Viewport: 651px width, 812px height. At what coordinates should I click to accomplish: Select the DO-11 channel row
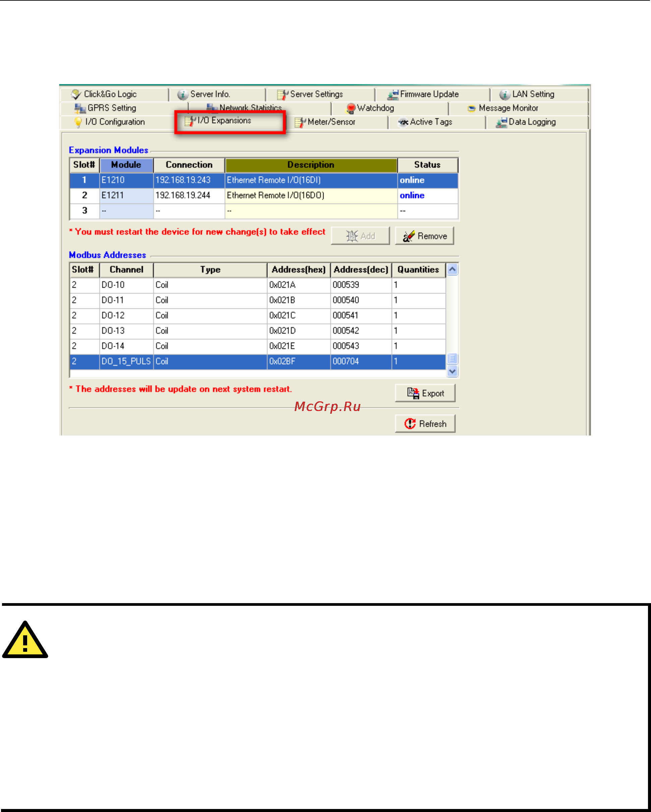(x=258, y=300)
